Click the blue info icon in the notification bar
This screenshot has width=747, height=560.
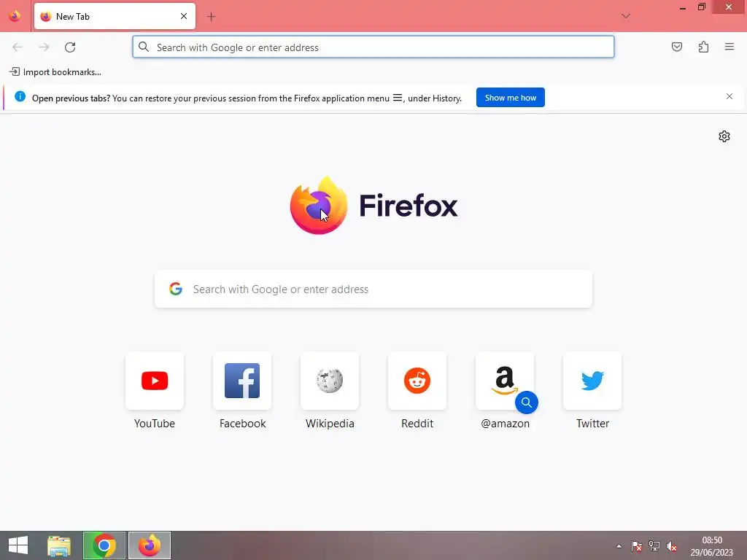20,97
